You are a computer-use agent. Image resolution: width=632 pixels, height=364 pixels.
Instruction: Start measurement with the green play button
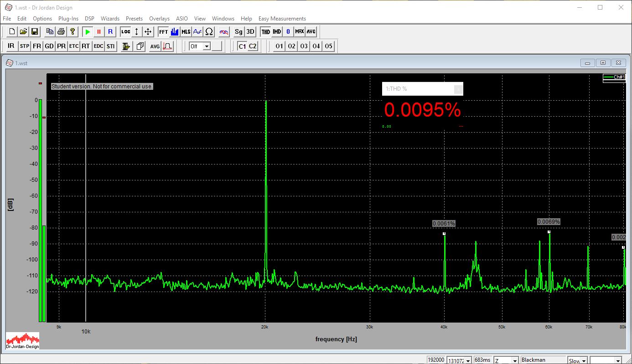click(87, 31)
